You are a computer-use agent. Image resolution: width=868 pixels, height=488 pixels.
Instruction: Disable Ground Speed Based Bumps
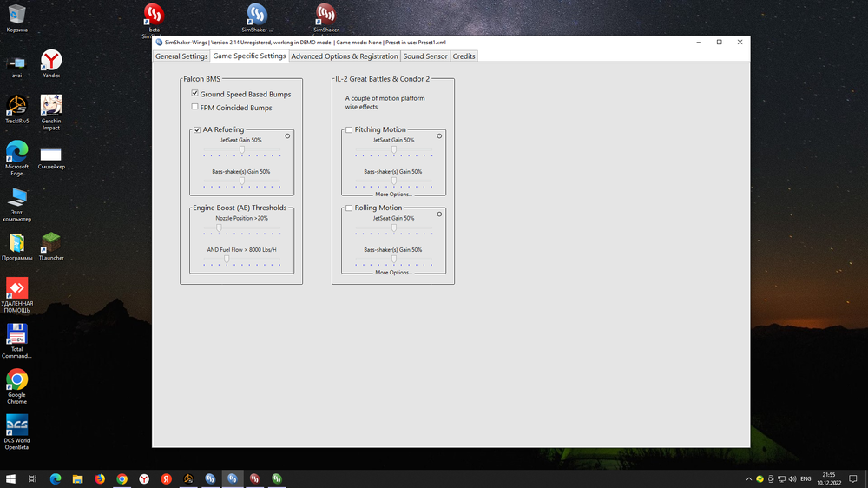pos(194,94)
